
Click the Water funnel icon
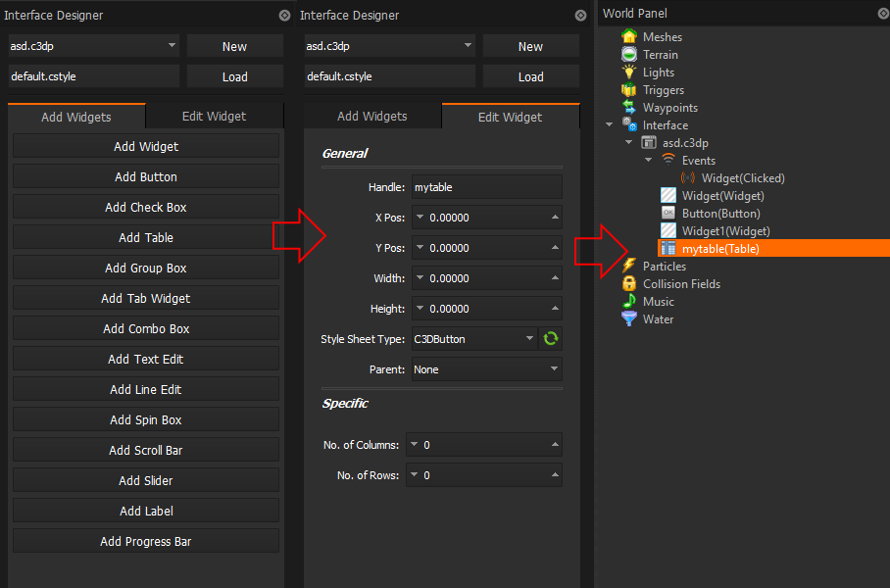[629, 318]
